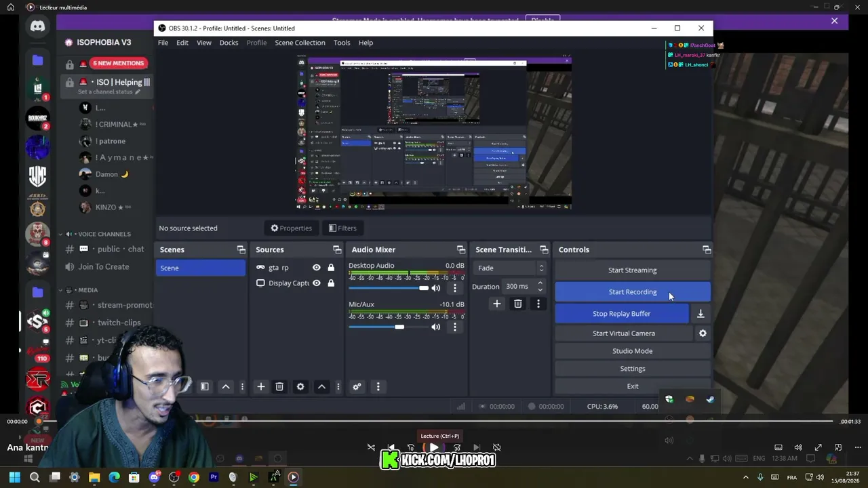This screenshot has width=868, height=488.
Task: Open the Fade transition dropdown
Action: (x=509, y=268)
